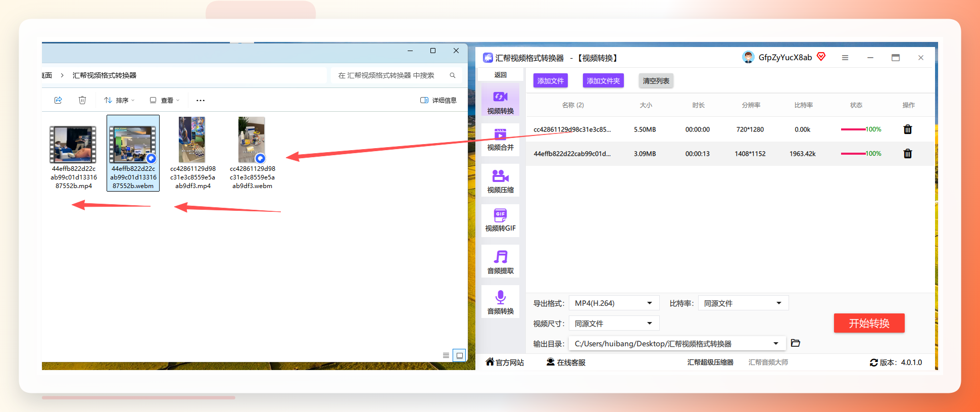This screenshot has height=412, width=980.
Task: Open the converter's hamburger menu
Action: pyautogui.click(x=845, y=58)
